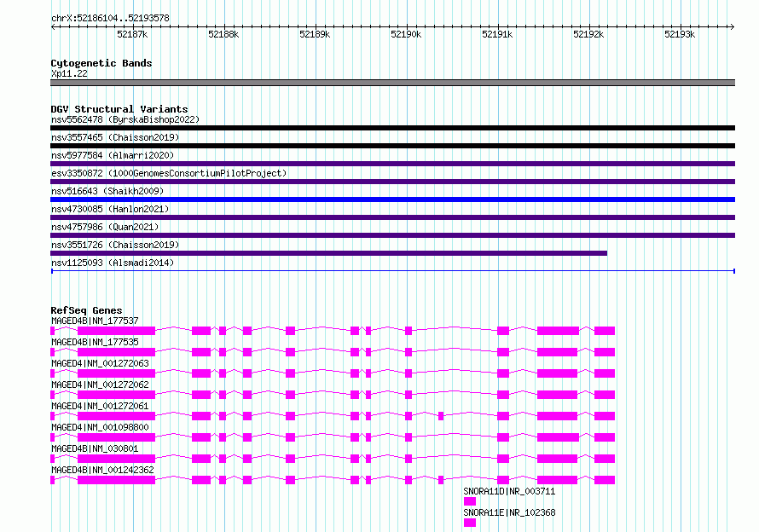This screenshot has height=532, width=759.
Task: Select the shorter purple nsv3551726 variant bar
Action: coord(328,253)
